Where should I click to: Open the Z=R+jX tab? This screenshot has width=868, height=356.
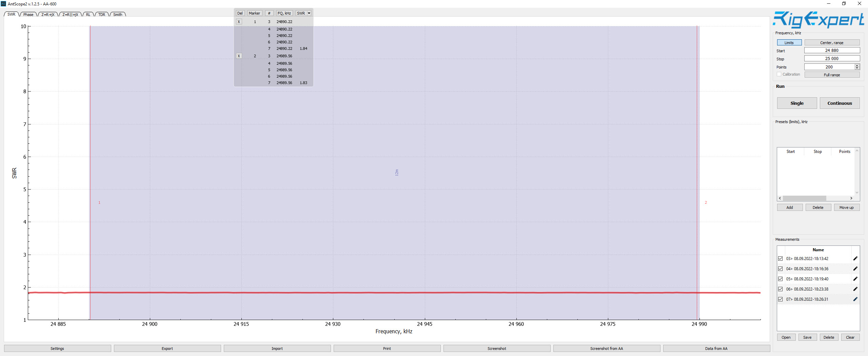click(x=48, y=14)
